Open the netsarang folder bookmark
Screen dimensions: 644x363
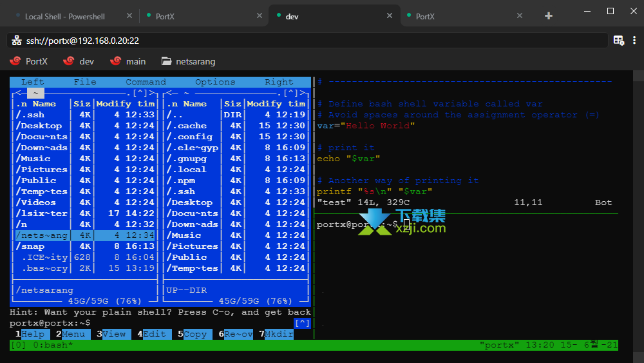(x=188, y=61)
